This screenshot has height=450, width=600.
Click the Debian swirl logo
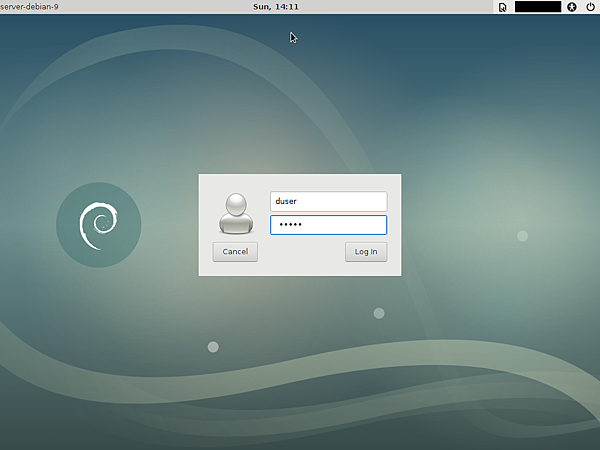(98, 224)
